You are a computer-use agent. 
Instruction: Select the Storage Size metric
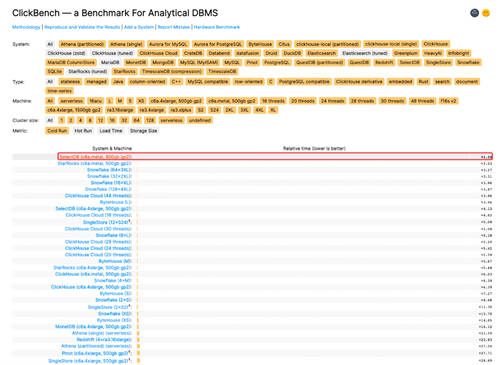(143, 131)
